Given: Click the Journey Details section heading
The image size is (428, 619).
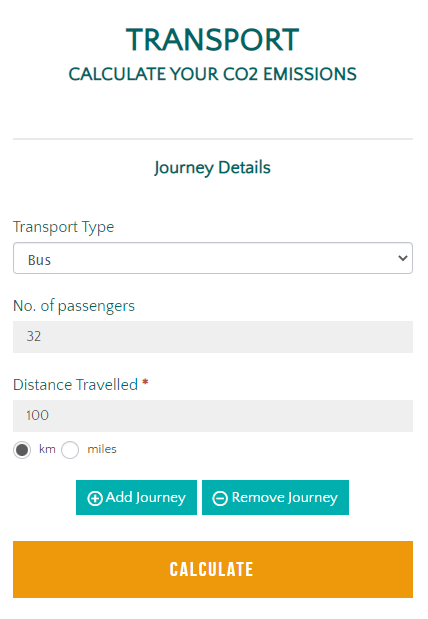Looking at the screenshot, I should [212, 168].
